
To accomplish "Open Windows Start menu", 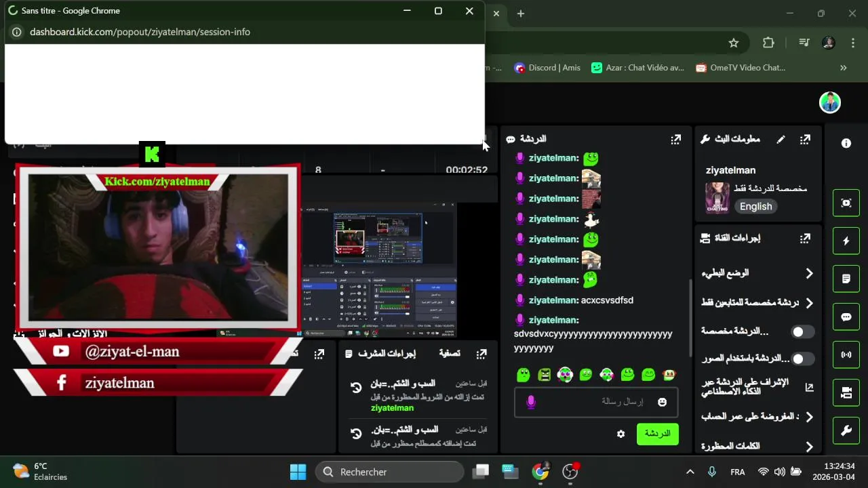I will 298,472.
